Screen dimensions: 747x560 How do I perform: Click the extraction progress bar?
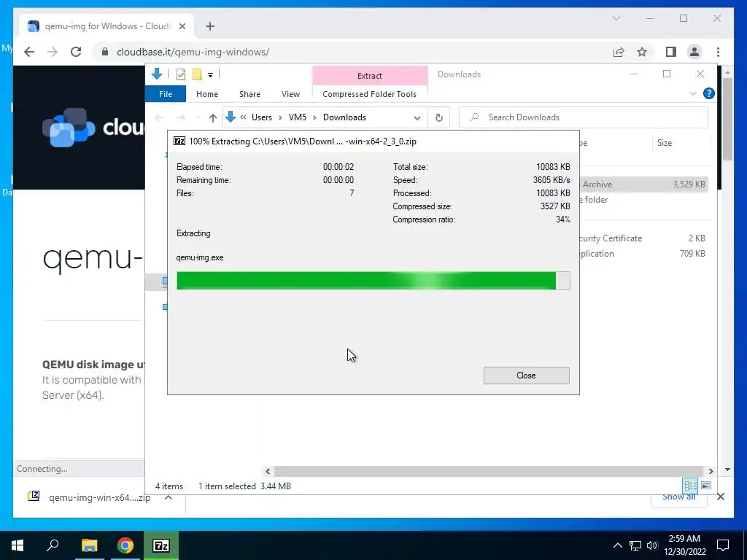(x=373, y=281)
